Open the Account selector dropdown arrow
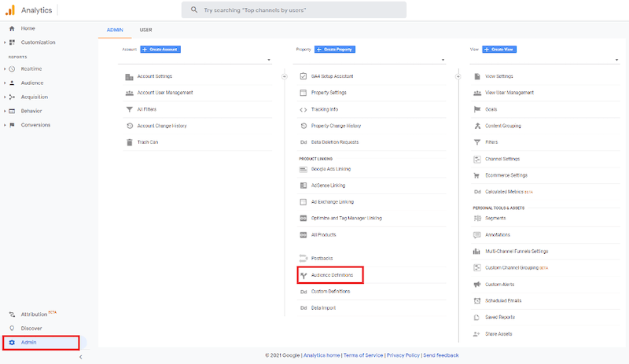 269,60
